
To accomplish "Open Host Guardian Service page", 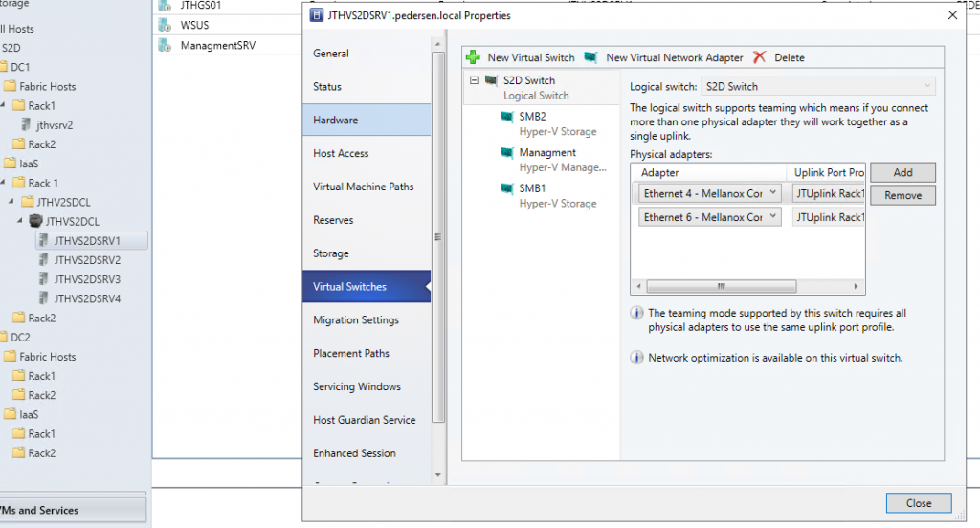I will [x=367, y=420].
